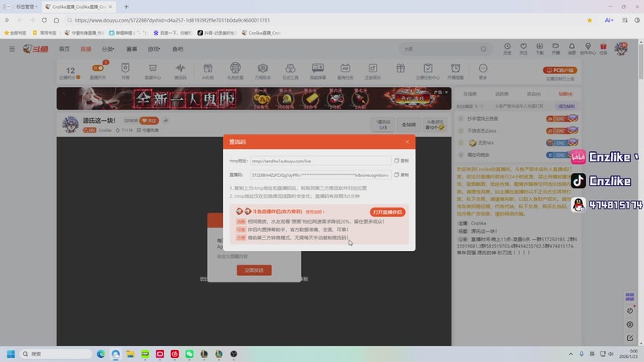
Task: Close the 推流码 dialog
Action: tap(407, 142)
